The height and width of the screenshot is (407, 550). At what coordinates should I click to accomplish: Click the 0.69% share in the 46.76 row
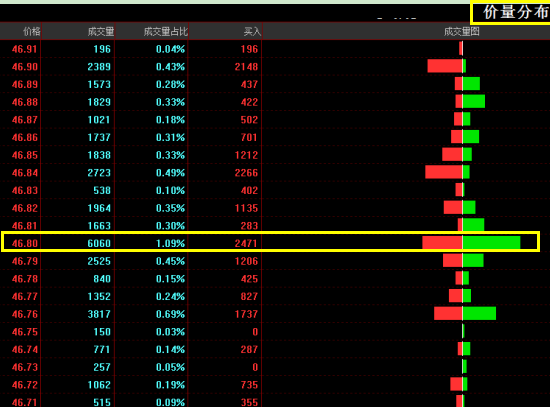(170, 314)
